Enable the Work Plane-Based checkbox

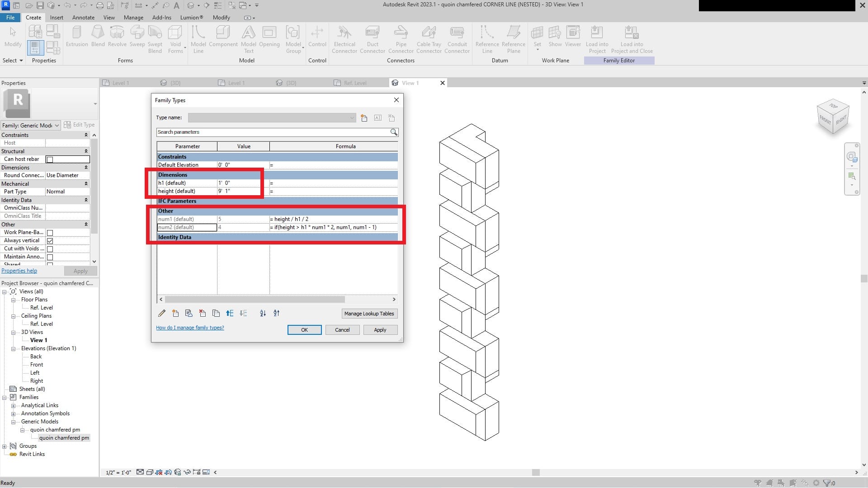click(50, 232)
